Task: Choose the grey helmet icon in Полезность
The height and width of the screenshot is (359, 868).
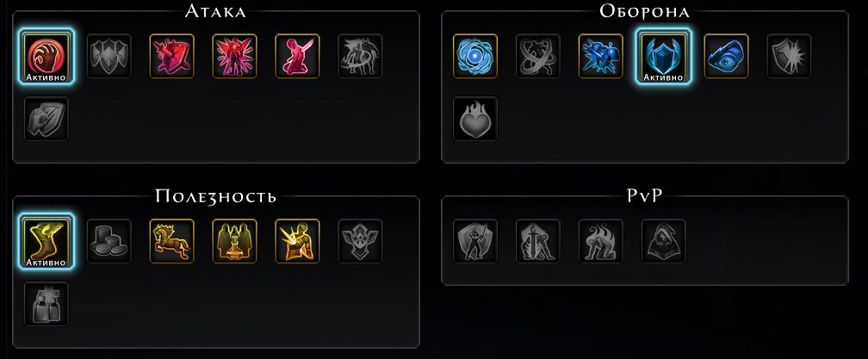Action: [46, 304]
